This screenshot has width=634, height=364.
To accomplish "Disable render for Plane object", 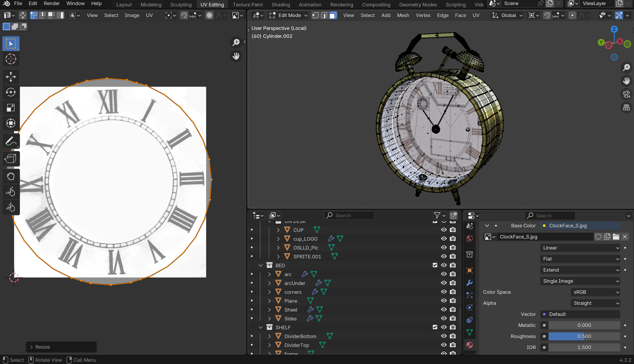I will [453, 301].
